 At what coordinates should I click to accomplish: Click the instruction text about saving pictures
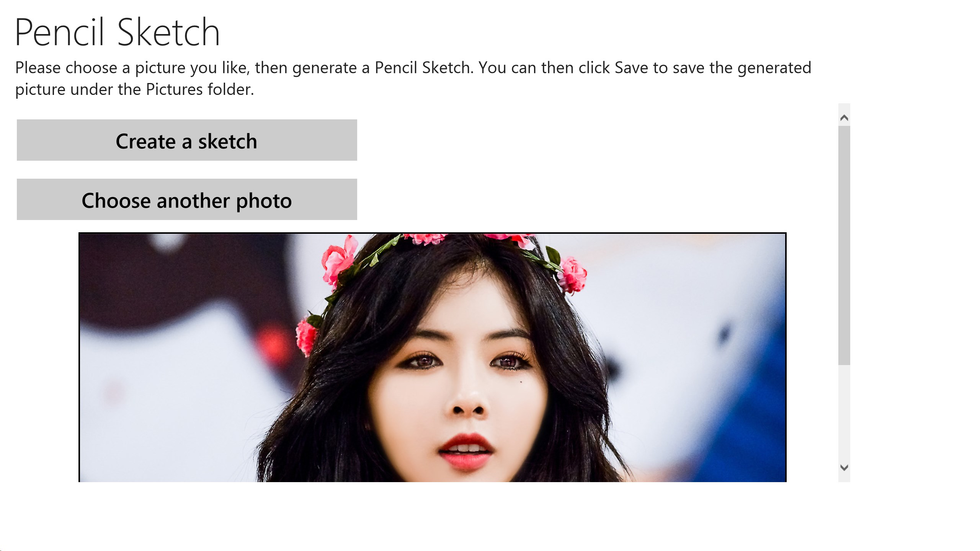point(413,78)
